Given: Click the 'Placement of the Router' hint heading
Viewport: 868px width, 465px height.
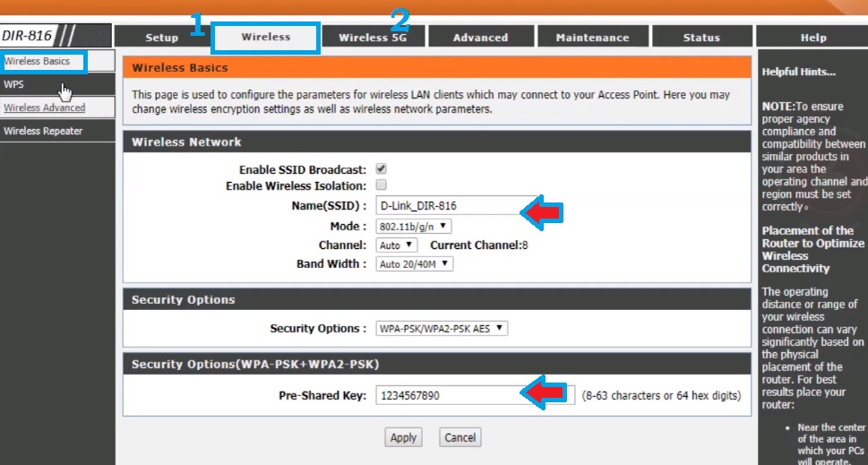Looking at the screenshot, I should 812,250.
